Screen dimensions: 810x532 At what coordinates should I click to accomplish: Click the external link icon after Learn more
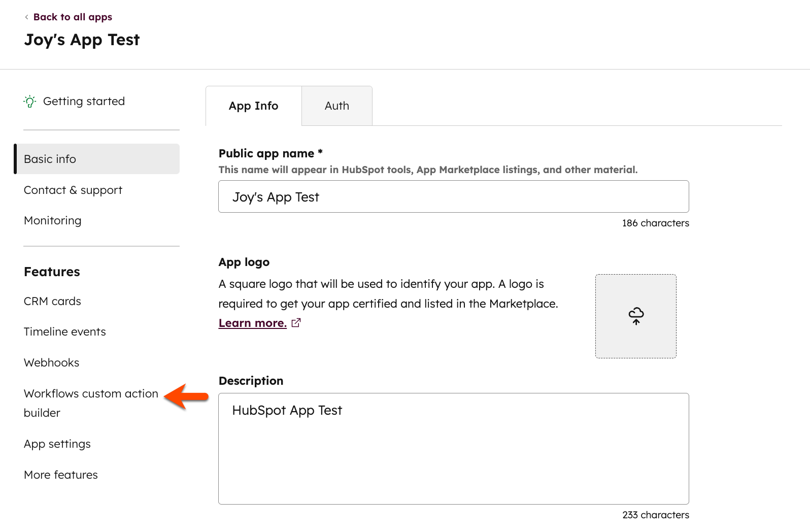click(x=296, y=323)
